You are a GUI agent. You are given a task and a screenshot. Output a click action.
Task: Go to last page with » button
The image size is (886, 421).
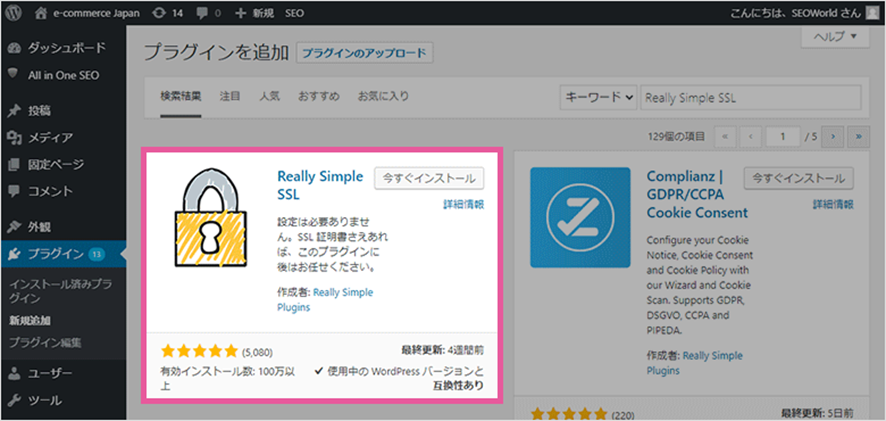pos(858,136)
